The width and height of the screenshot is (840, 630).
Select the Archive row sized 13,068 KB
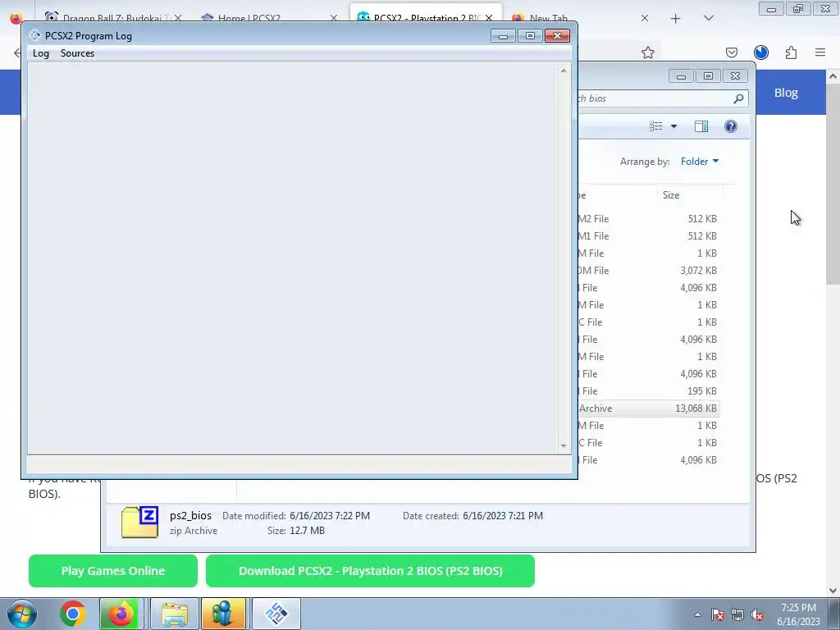648,409
